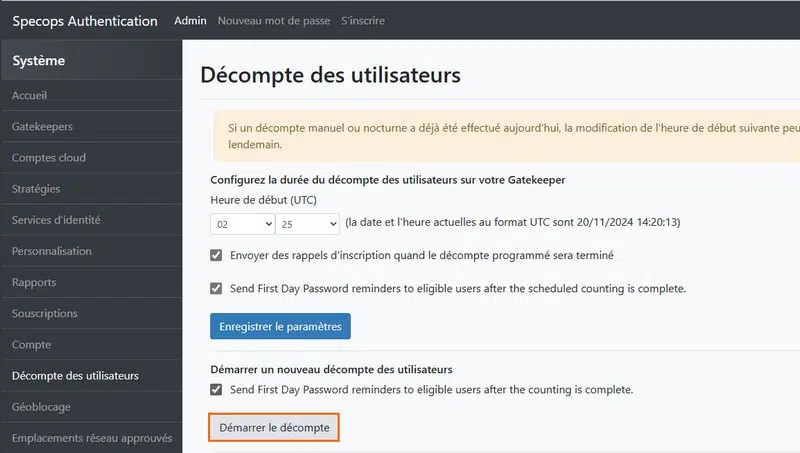Image resolution: width=800 pixels, height=453 pixels.
Task: Open Personnalisation from the sidebar
Action: tap(51, 251)
